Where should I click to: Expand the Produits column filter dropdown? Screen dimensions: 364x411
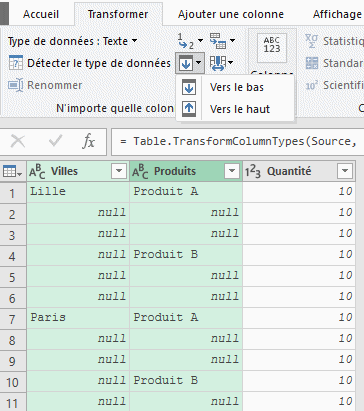click(x=232, y=171)
